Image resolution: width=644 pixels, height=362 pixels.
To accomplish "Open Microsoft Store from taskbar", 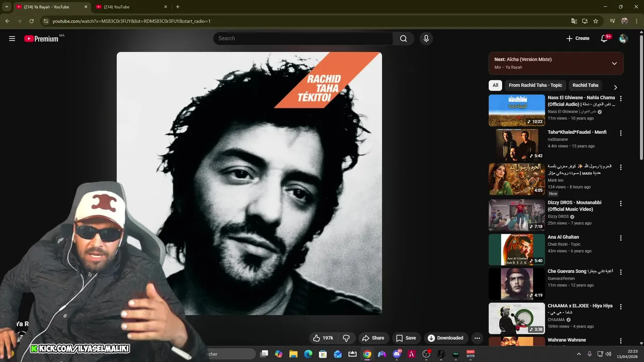I will tap(323, 354).
